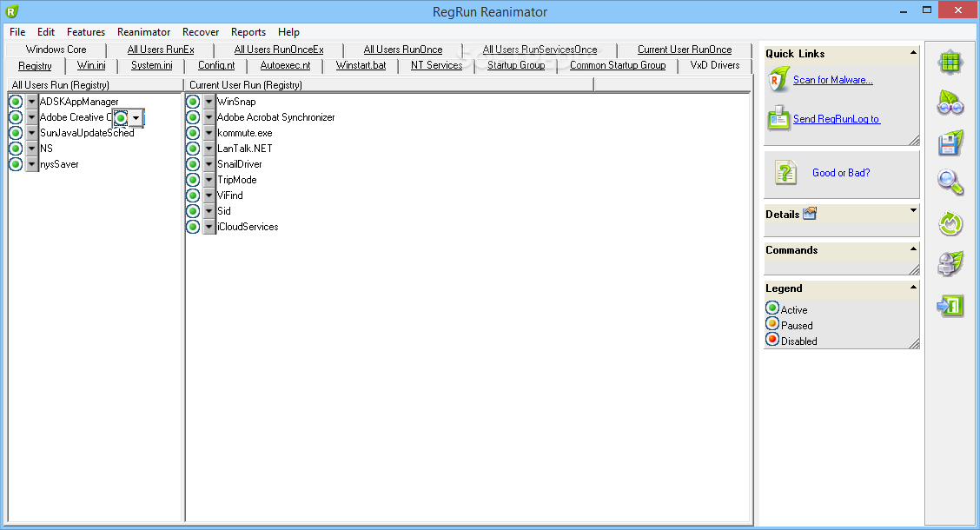
Task: Open the Features menu
Action: point(86,32)
